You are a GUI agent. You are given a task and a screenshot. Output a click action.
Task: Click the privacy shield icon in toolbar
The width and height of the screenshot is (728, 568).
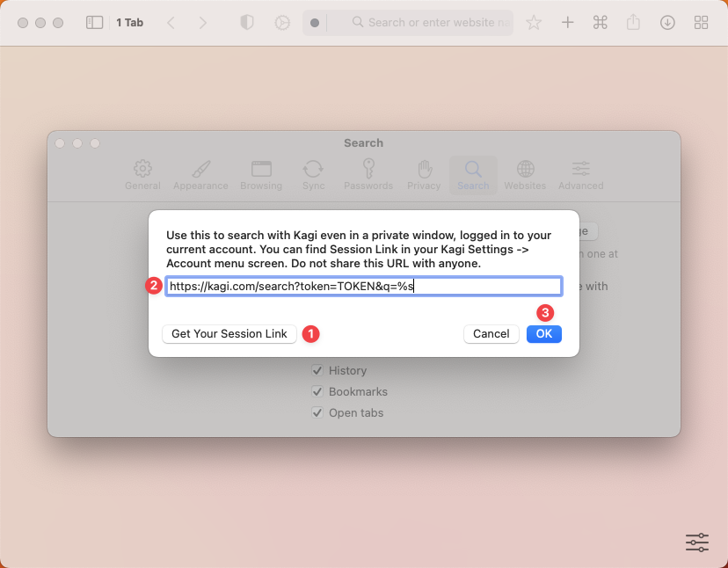coord(247,23)
